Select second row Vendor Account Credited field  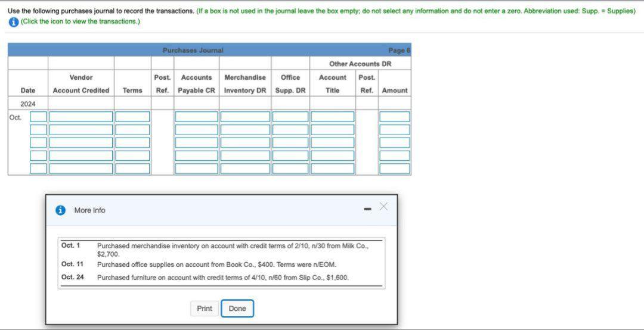[81, 130]
